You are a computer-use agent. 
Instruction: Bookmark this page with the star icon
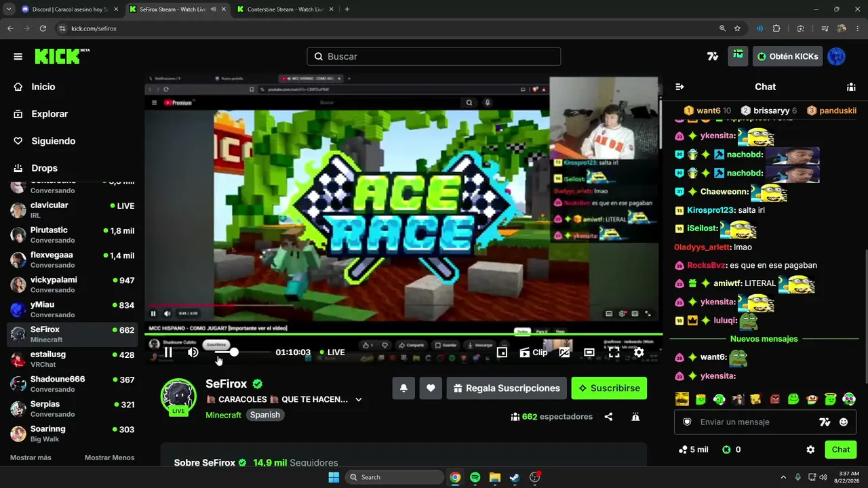737,28
